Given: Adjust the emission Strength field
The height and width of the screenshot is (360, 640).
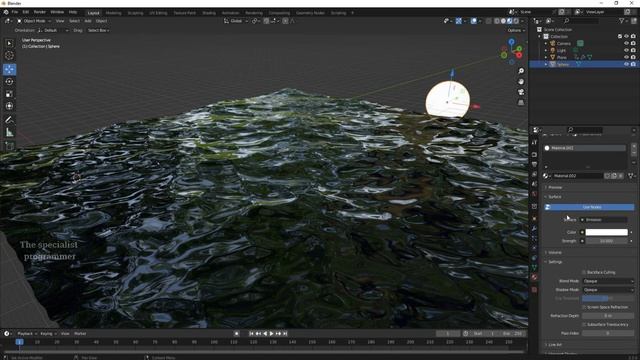Looking at the screenshot, I should [x=607, y=241].
